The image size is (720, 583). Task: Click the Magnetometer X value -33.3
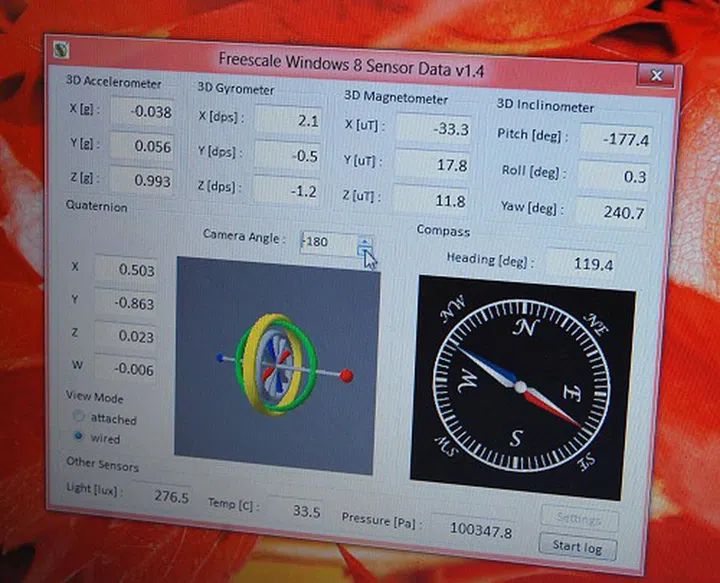point(434,129)
